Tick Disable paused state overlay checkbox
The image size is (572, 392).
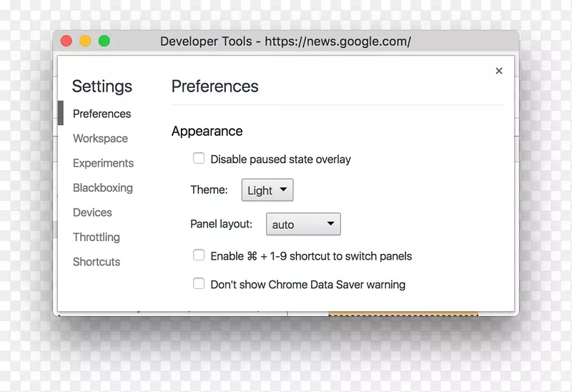[199, 158]
